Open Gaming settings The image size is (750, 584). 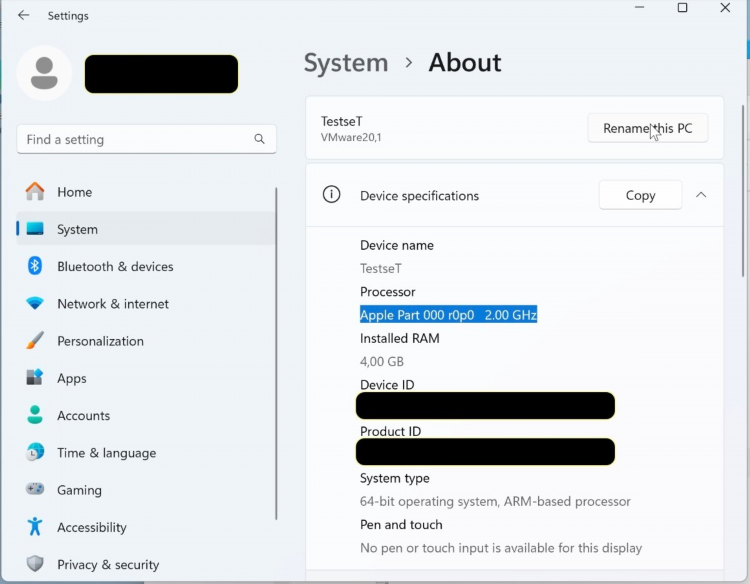click(146, 490)
